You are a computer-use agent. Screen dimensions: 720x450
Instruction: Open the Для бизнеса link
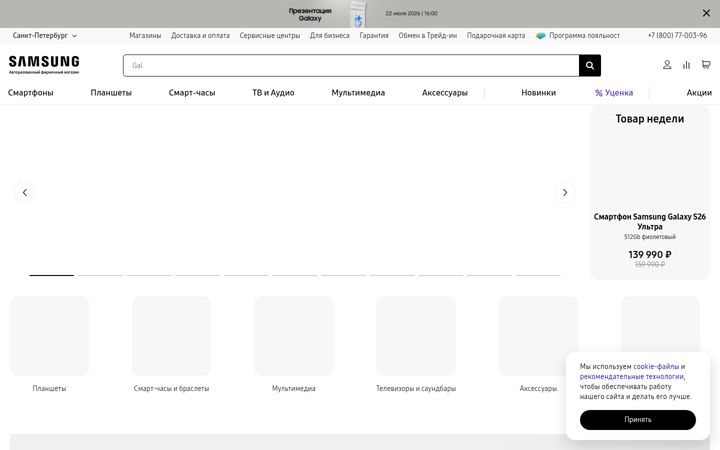tap(329, 35)
